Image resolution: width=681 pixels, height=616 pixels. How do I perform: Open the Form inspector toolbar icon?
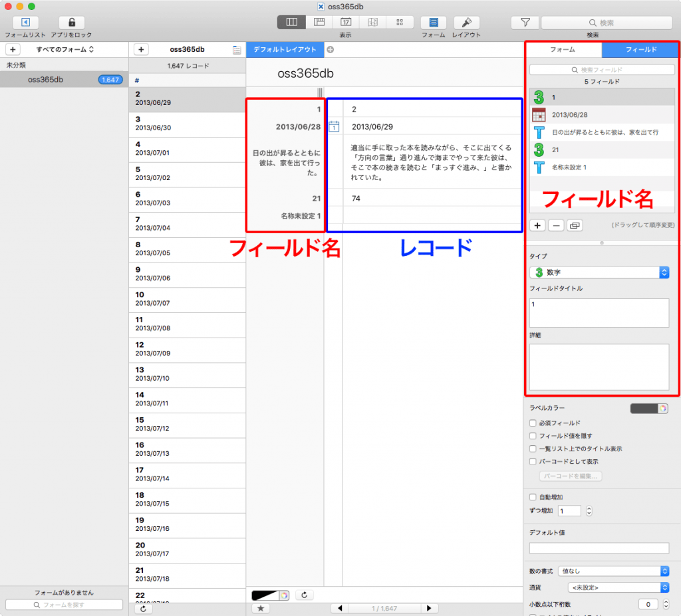[x=434, y=22]
